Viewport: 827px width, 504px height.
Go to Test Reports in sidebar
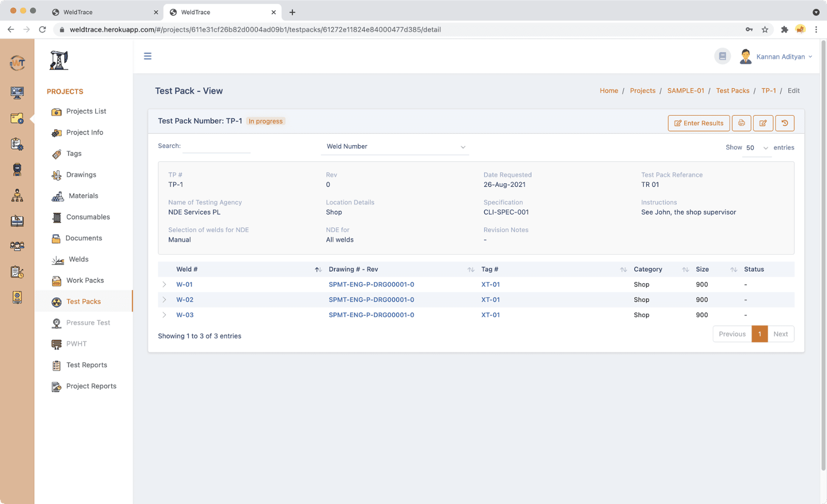tap(86, 365)
